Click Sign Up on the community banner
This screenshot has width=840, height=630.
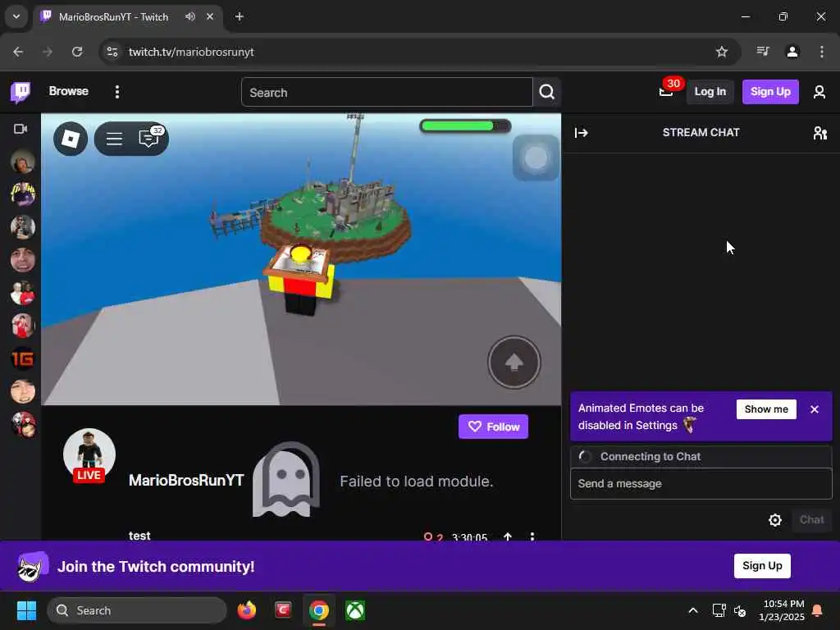762,566
